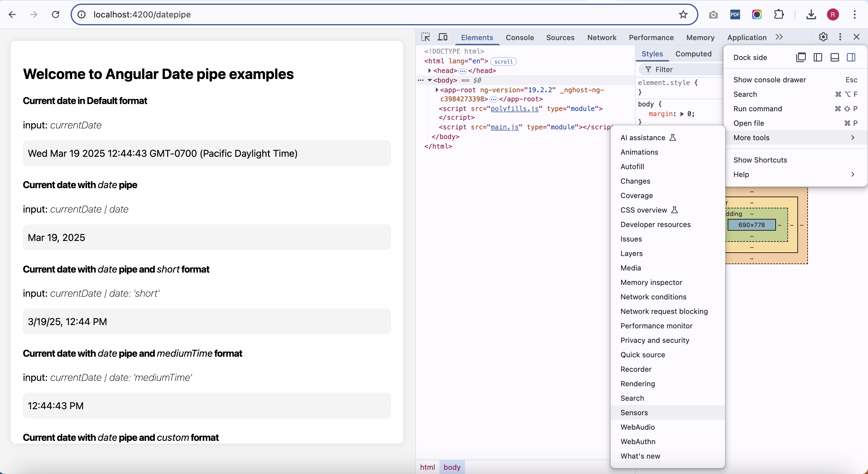Click the browser back arrow
The image size is (868, 474).
click(x=12, y=14)
